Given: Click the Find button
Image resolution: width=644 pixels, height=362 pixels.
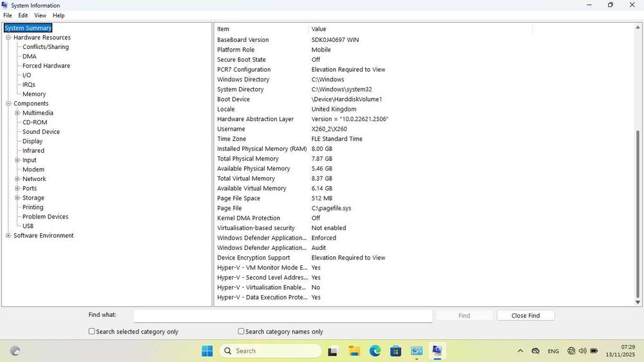Looking at the screenshot, I should click(x=464, y=316).
